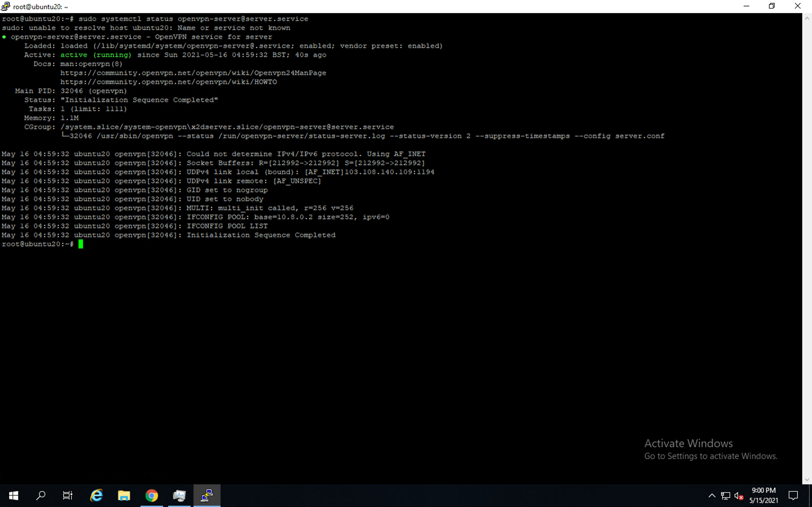Restore down the PuTTY window
812x507 pixels.
coord(772,6)
